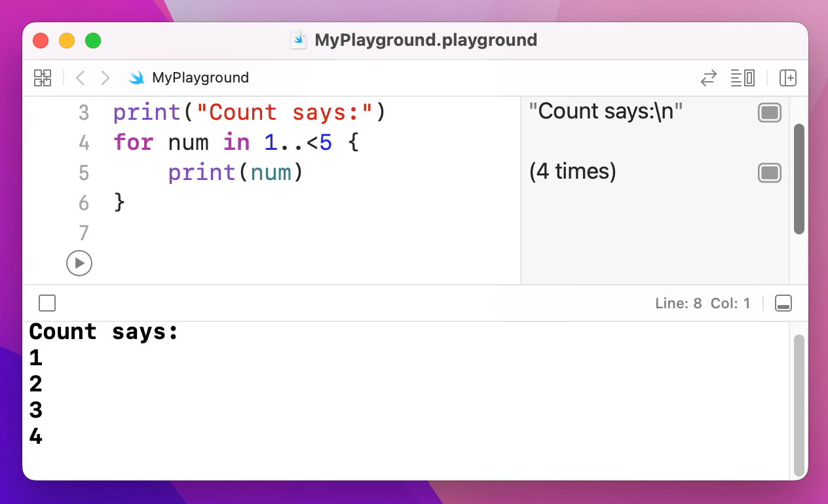Toggle the debug area stop square button
The width and height of the screenshot is (828, 504).
click(x=47, y=303)
